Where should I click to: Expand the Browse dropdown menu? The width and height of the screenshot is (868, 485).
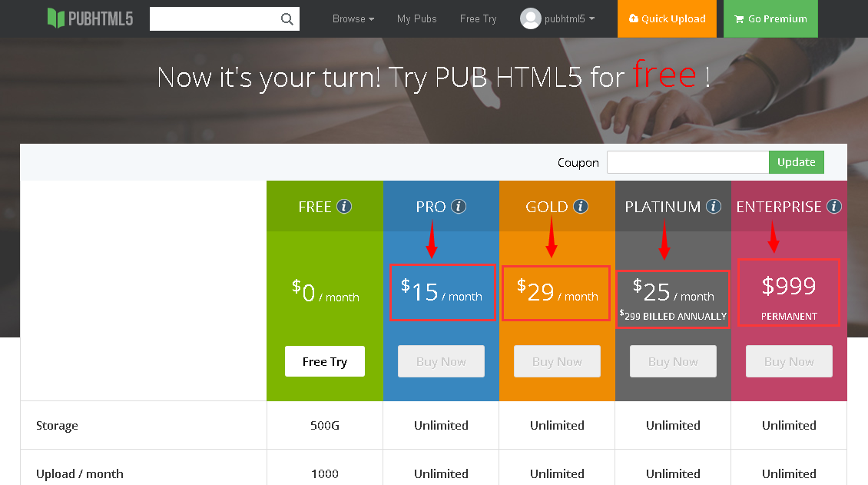click(353, 18)
